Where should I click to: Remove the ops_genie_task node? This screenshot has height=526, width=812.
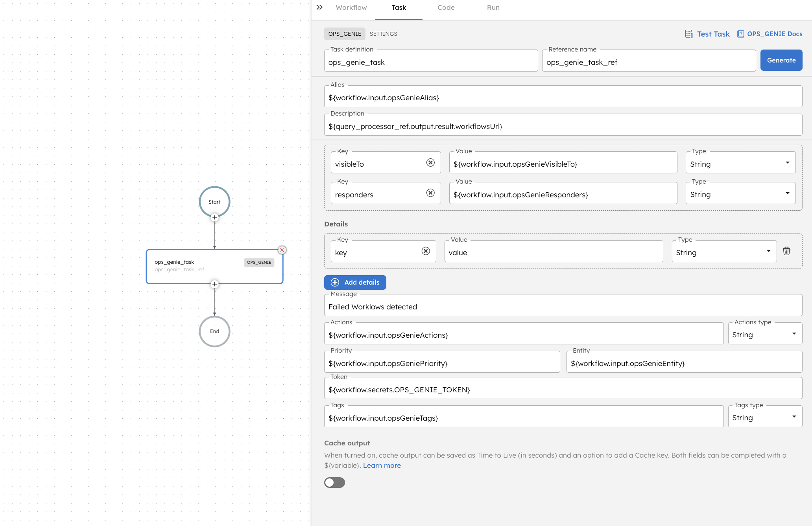click(x=282, y=250)
